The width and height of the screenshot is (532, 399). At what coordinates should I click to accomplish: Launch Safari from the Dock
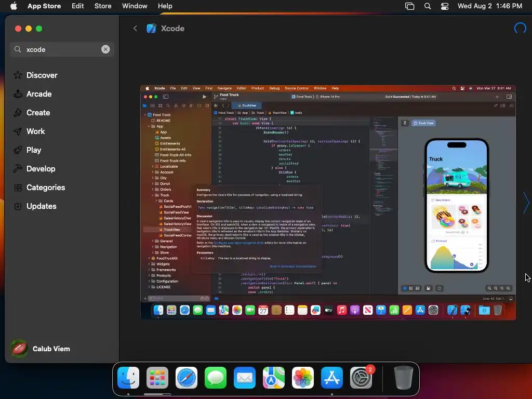(187, 378)
